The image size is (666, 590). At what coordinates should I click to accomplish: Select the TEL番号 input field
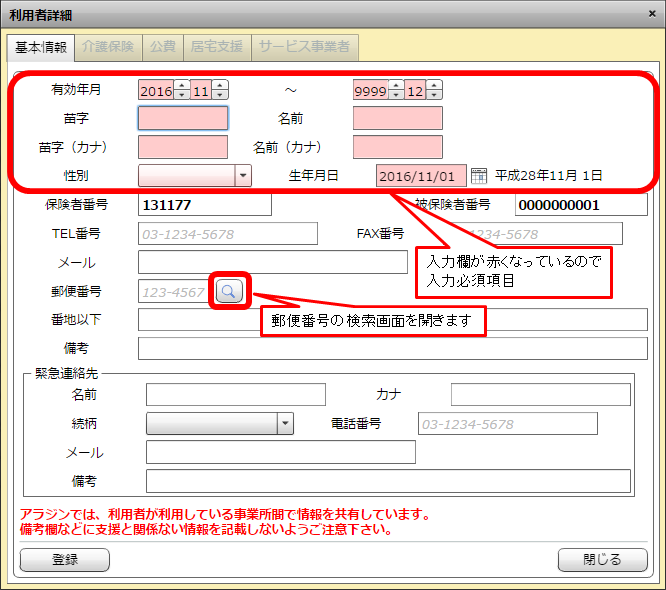(227, 234)
